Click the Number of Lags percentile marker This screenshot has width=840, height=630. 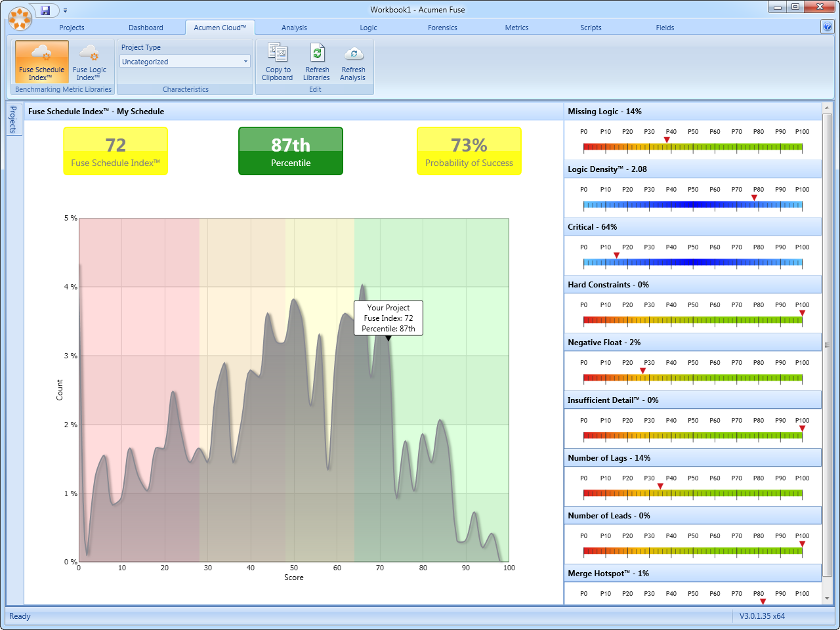point(660,486)
